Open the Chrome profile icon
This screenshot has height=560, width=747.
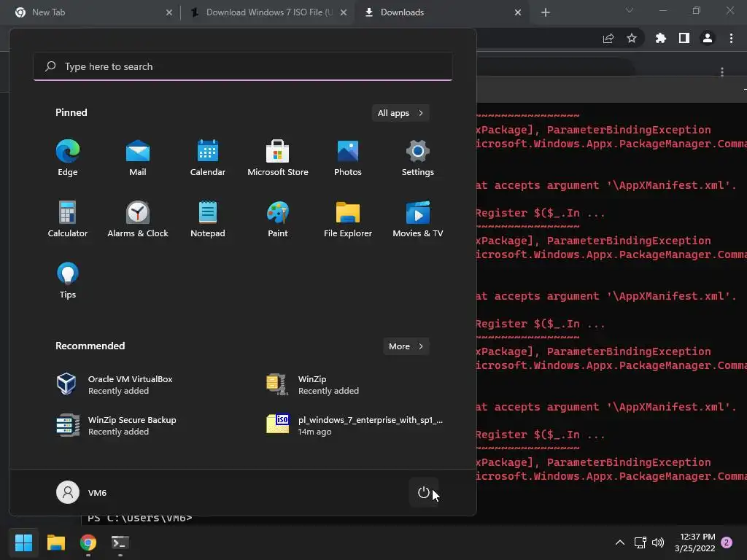point(708,38)
